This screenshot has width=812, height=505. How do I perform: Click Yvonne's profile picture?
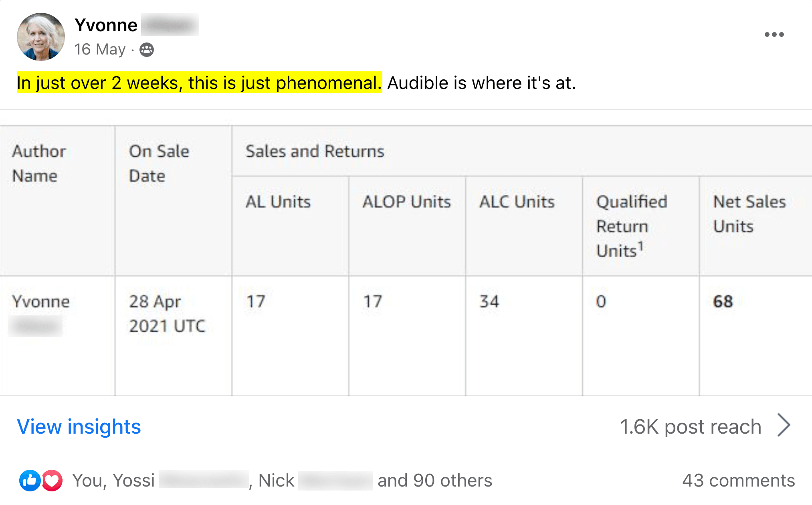coord(40,37)
